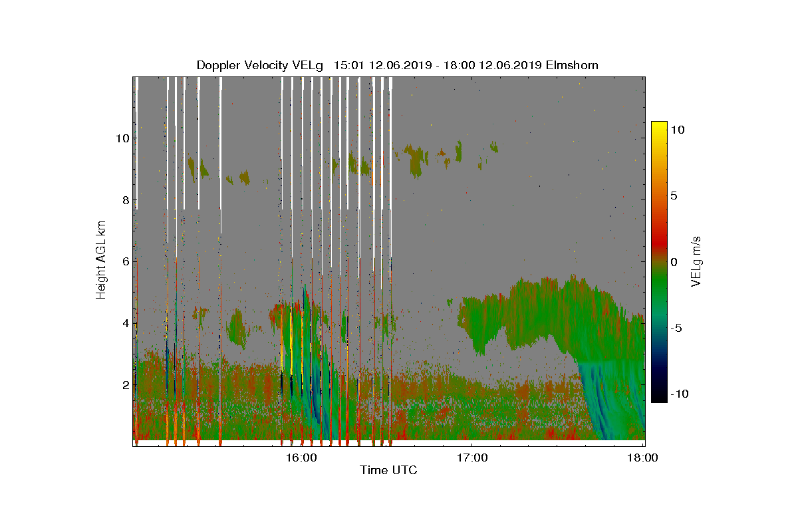The height and width of the screenshot is (532, 798).
Task: Click the '2' height tick label
Action: click(124, 384)
